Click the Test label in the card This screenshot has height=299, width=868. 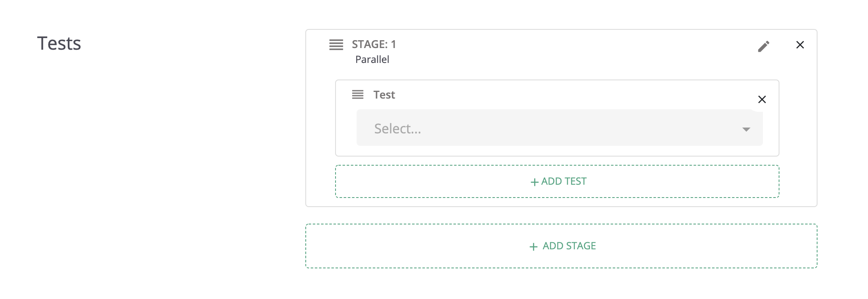tap(384, 95)
